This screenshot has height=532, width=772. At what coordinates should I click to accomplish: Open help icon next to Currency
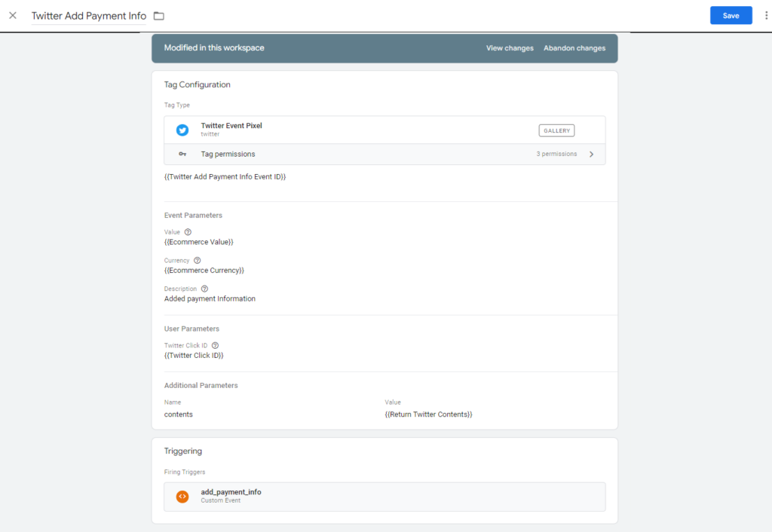click(x=198, y=261)
